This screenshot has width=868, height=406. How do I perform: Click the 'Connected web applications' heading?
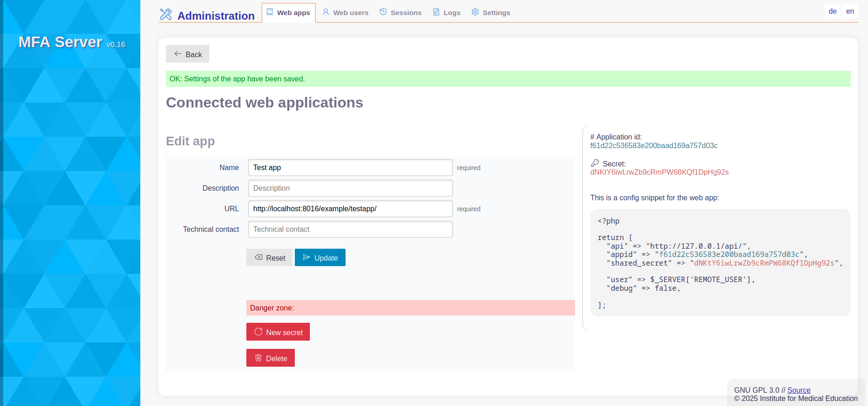tap(265, 102)
